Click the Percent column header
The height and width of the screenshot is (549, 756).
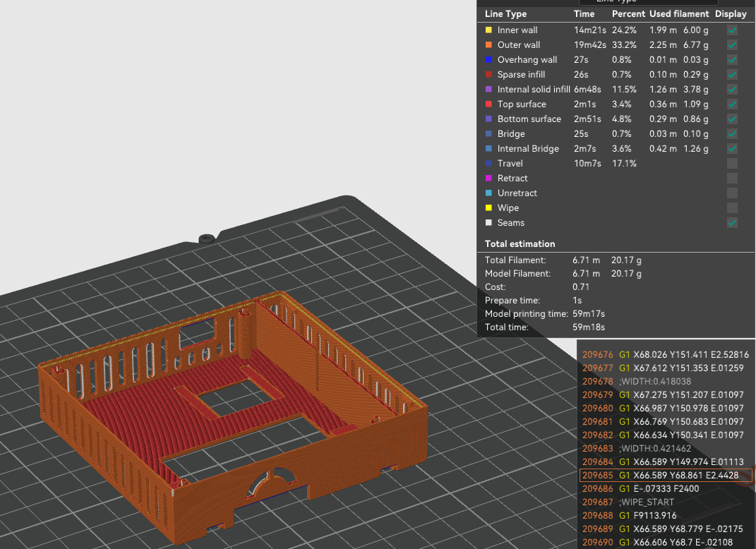click(628, 14)
